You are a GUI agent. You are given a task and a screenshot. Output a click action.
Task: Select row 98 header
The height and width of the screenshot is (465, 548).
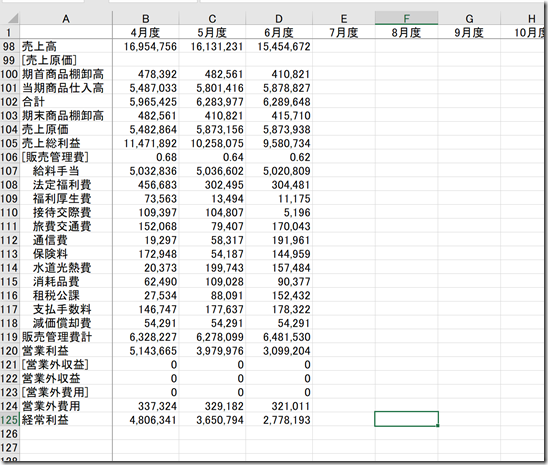click(9, 46)
